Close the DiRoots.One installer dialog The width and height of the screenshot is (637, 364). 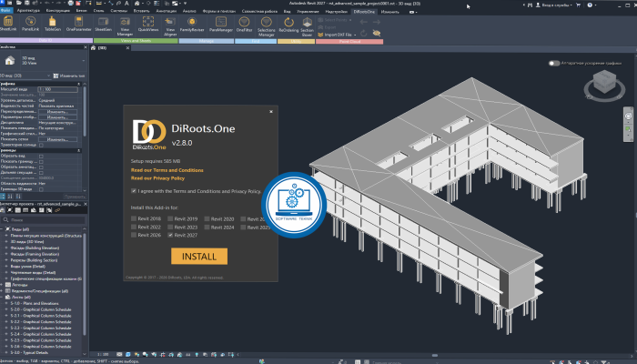click(271, 111)
